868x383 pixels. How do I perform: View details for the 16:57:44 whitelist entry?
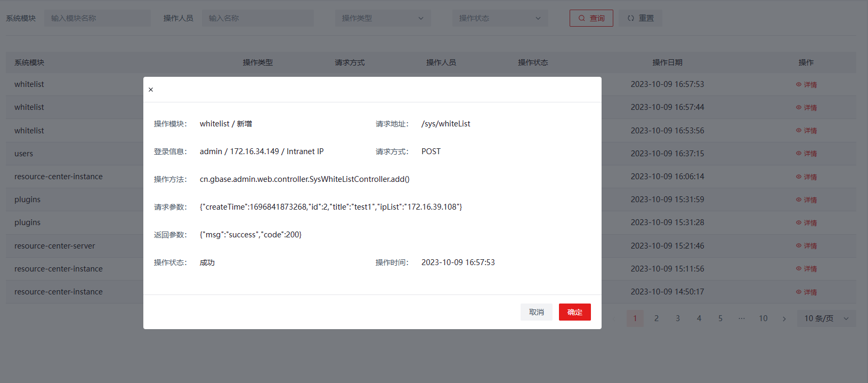(806, 108)
